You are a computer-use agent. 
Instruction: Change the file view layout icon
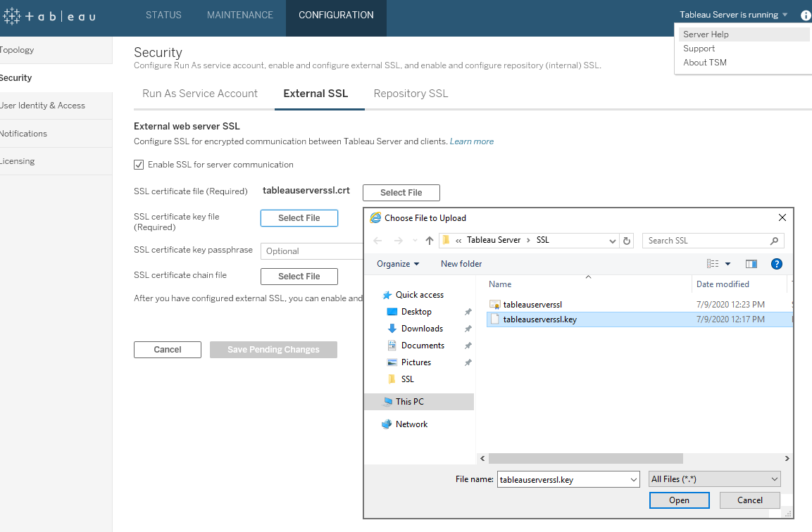click(x=713, y=264)
